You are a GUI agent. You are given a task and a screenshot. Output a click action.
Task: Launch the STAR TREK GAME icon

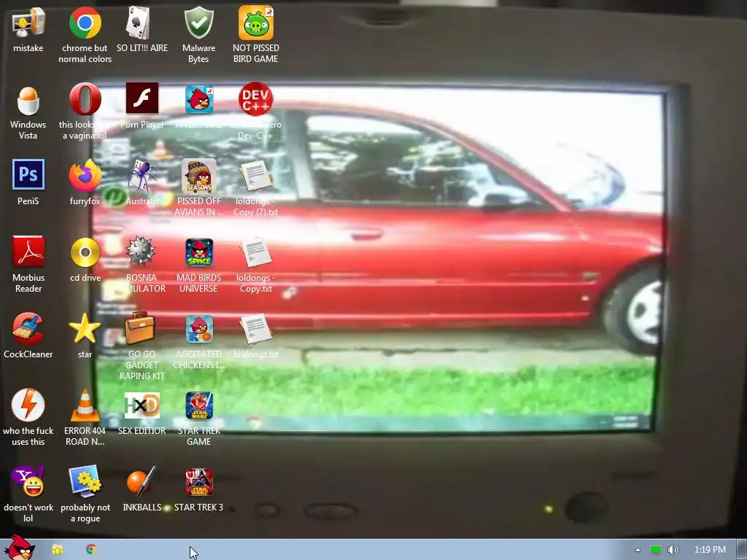pos(199,405)
